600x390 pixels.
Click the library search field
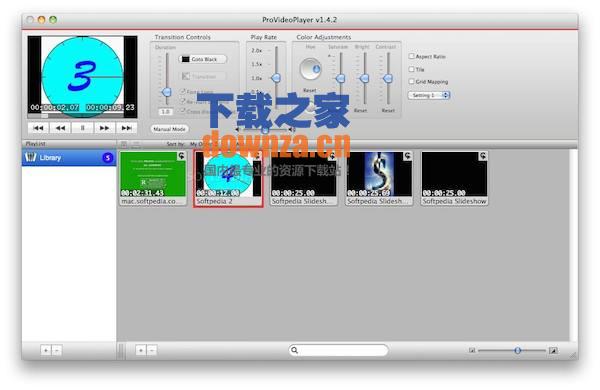(x=338, y=350)
